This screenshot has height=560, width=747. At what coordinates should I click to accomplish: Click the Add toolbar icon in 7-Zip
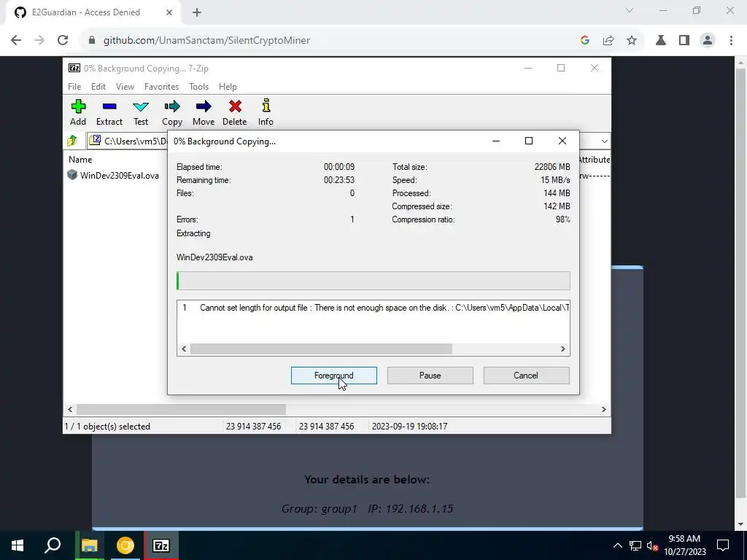point(78,112)
